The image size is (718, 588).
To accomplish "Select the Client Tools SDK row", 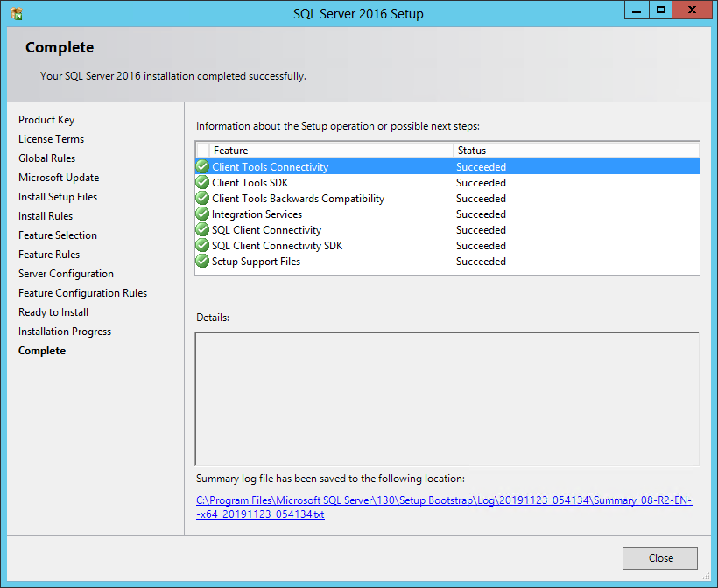I will [x=447, y=183].
